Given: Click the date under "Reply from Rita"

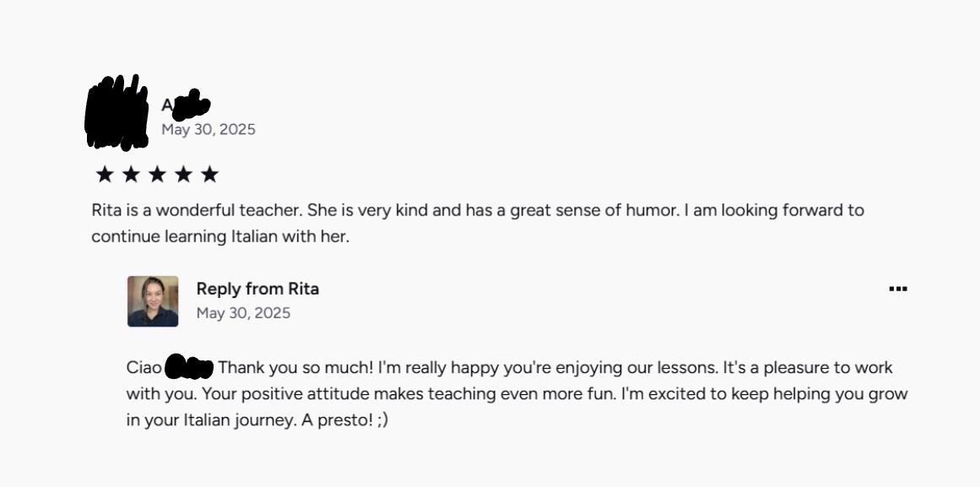Looking at the screenshot, I should click(x=243, y=313).
